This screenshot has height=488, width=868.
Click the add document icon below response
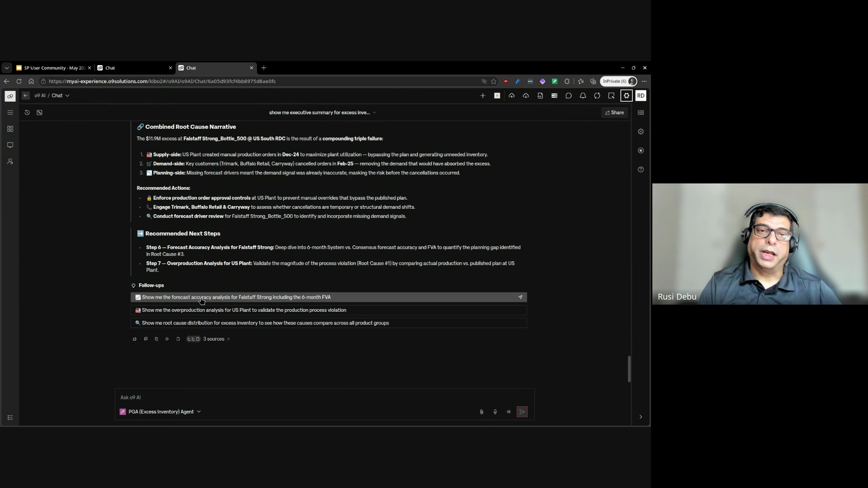tap(178, 339)
